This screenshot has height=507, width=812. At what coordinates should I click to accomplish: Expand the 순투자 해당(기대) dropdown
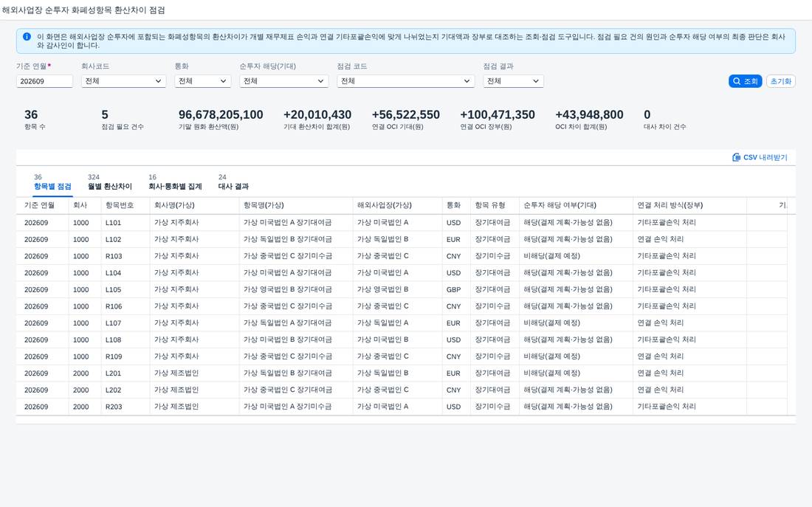point(283,81)
